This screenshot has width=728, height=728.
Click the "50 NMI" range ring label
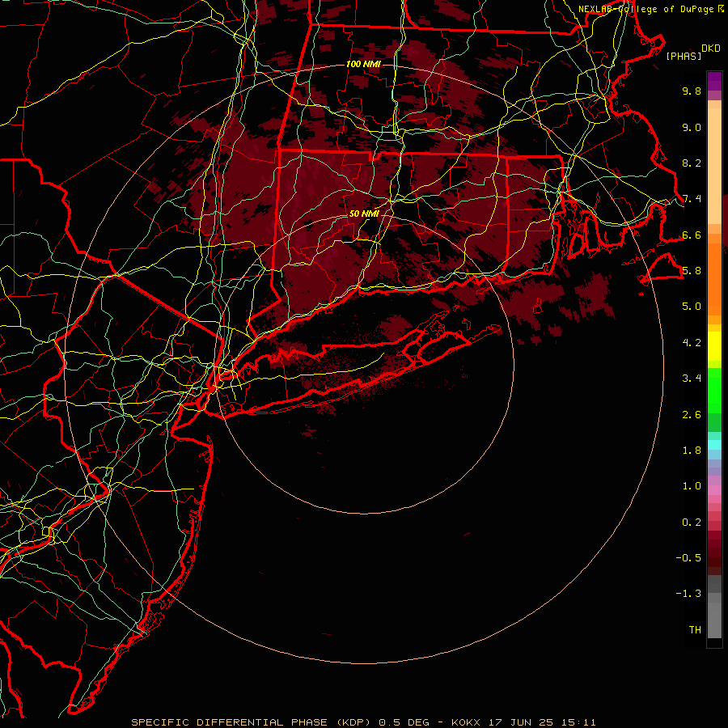click(x=364, y=214)
